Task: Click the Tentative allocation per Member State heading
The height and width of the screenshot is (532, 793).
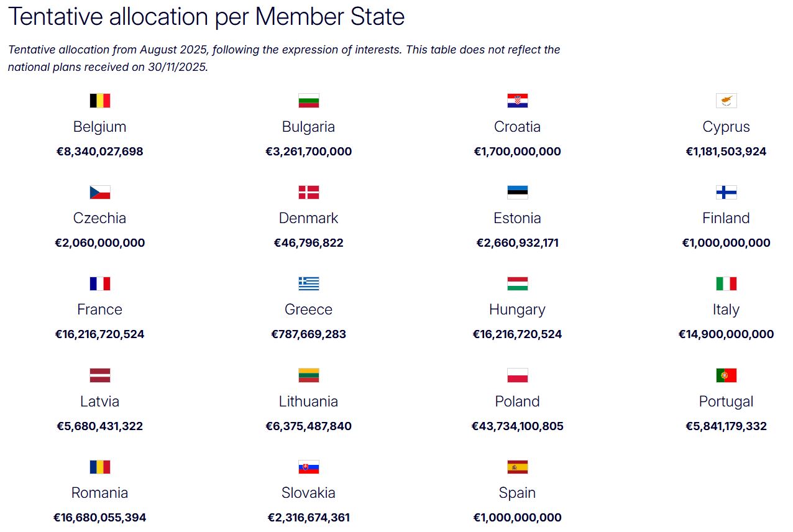Action: tap(206, 17)
